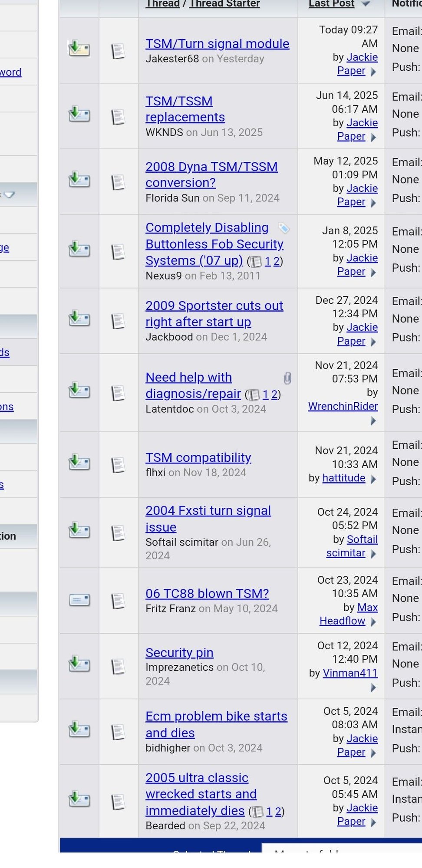Click paperclip attachment icon on Need help with diagnosis/repair
The width and height of the screenshot is (422, 868).
(287, 378)
